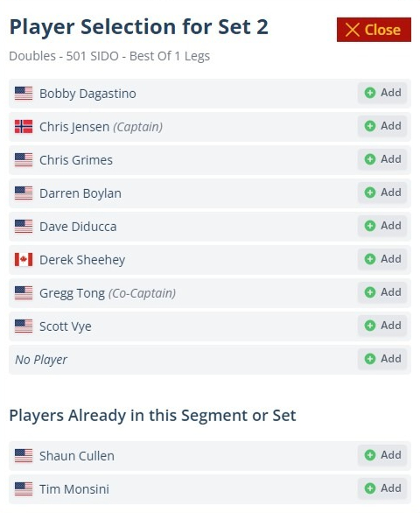Add Tim Monsini to the set
420x513 pixels.
[382, 488]
